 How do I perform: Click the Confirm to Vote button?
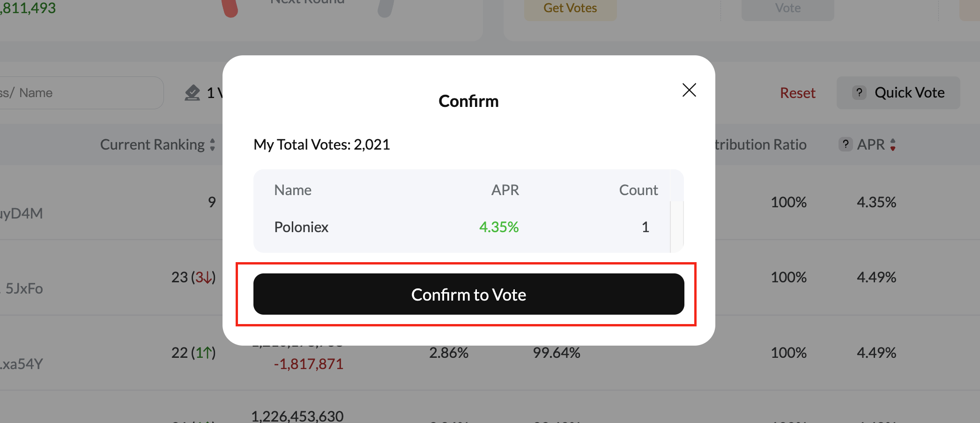click(x=468, y=294)
